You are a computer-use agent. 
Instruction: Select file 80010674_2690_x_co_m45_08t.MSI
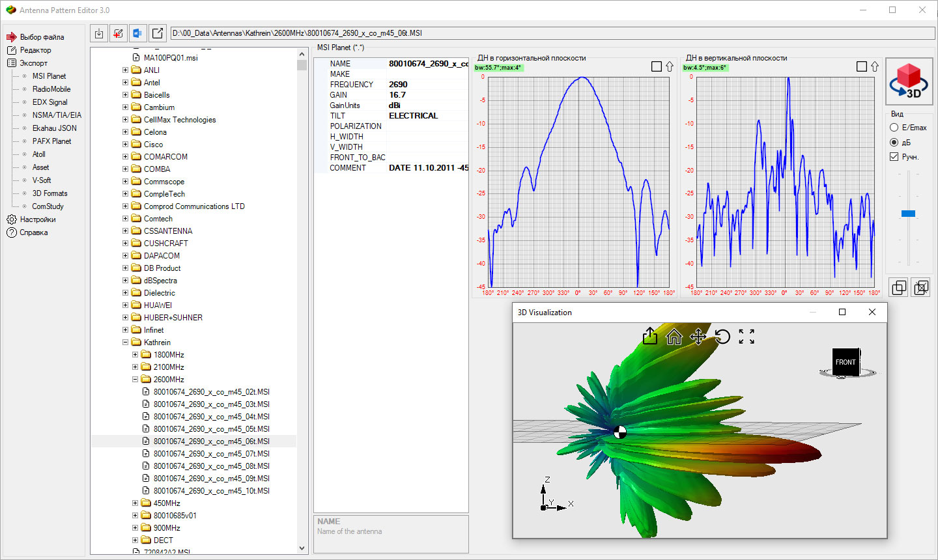[211, 466]
